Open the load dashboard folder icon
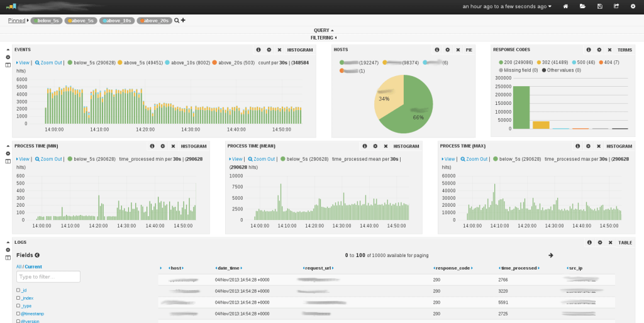644x323 pixels. click(x=582, y=6)
